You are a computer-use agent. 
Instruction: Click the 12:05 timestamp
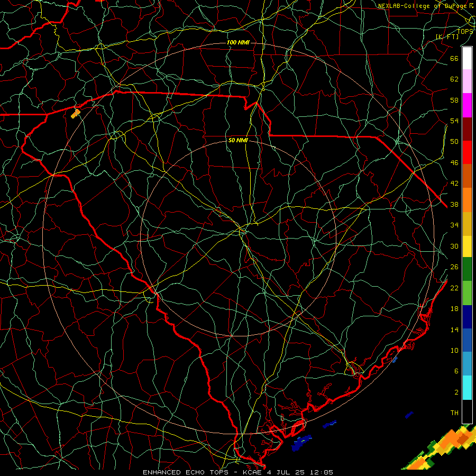[x=322, y=472]
